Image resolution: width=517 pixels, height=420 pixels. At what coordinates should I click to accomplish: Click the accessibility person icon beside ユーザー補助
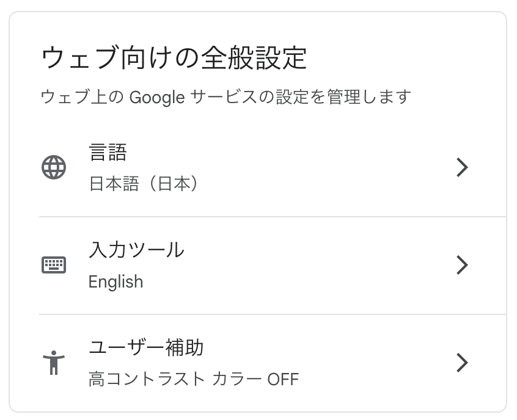(54, 363)
